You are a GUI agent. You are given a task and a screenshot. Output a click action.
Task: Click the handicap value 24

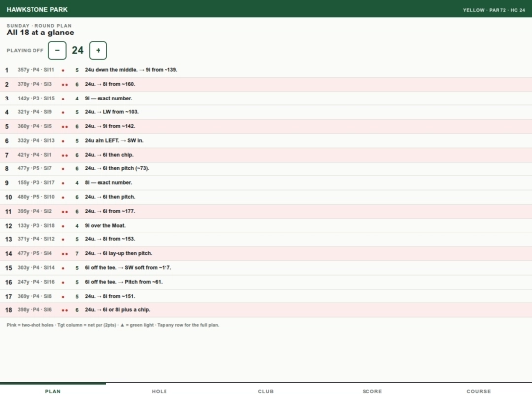click(78, 50)
